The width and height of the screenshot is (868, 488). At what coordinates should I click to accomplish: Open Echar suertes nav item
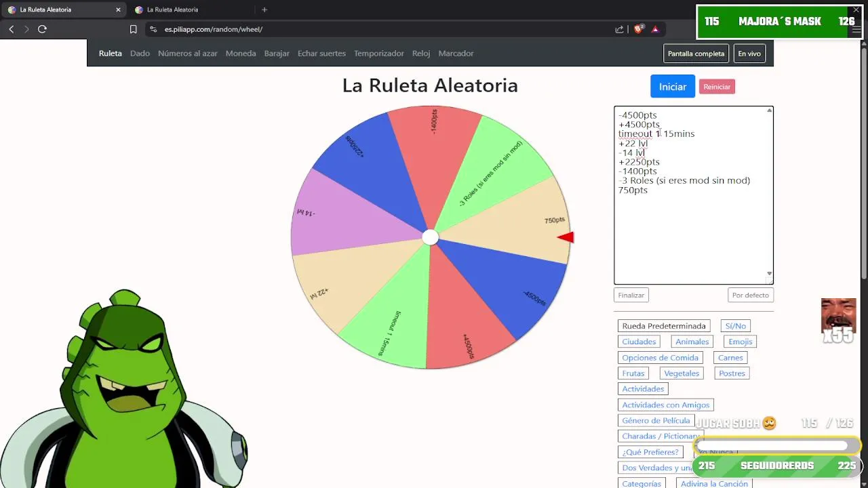(x=321, y=53)
